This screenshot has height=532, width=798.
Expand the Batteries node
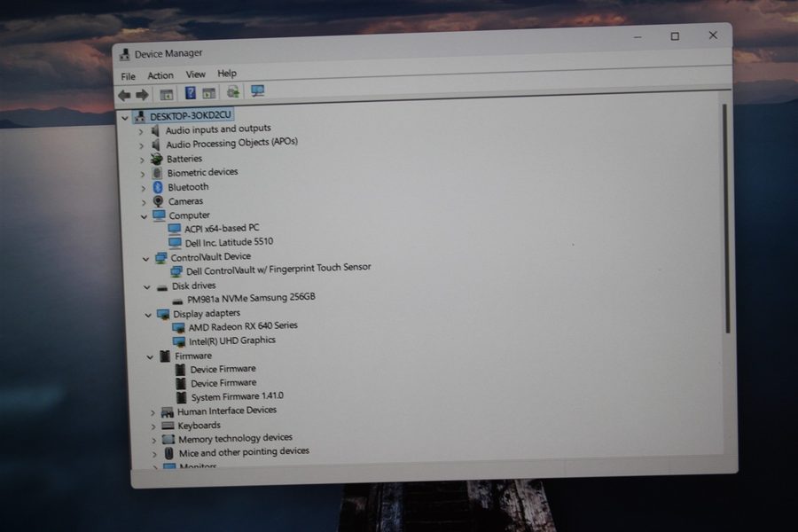click(142, 160)
